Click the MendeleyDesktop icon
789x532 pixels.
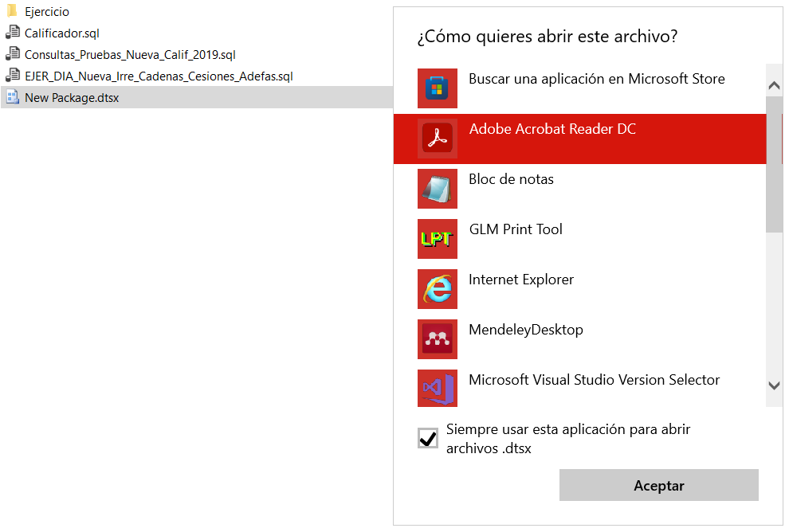(x=438, y=339)
